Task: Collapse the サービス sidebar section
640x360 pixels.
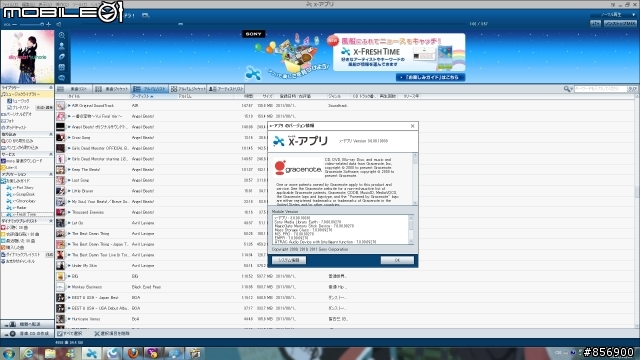Action: [51, 154]
